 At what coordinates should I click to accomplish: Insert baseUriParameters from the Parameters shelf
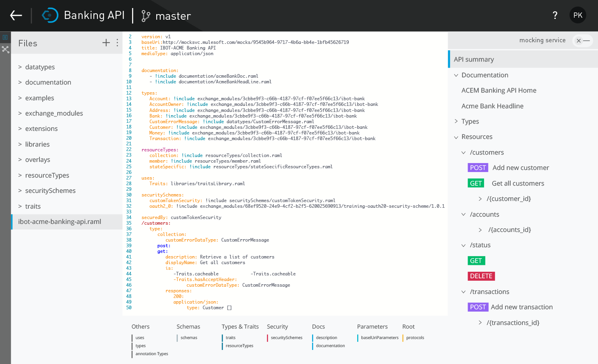click(379, 337)
